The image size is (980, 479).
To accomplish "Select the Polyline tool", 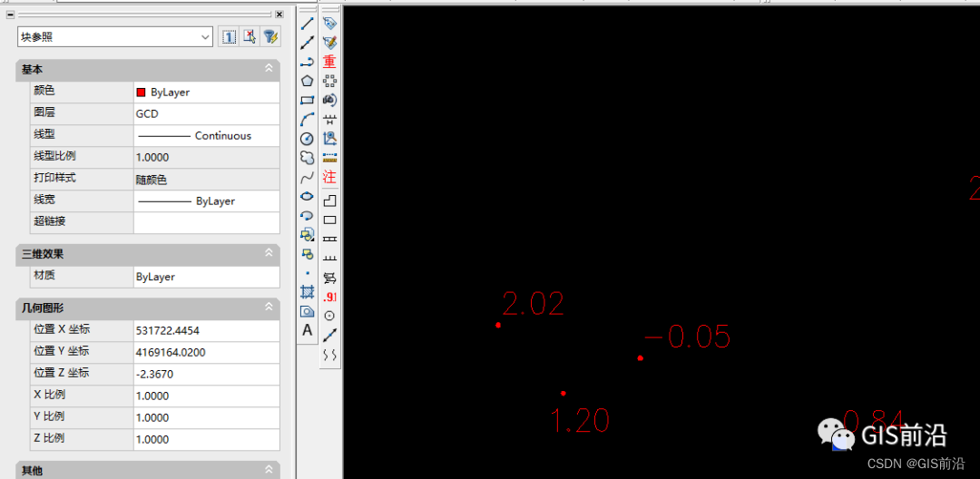I will coord(307,62).
